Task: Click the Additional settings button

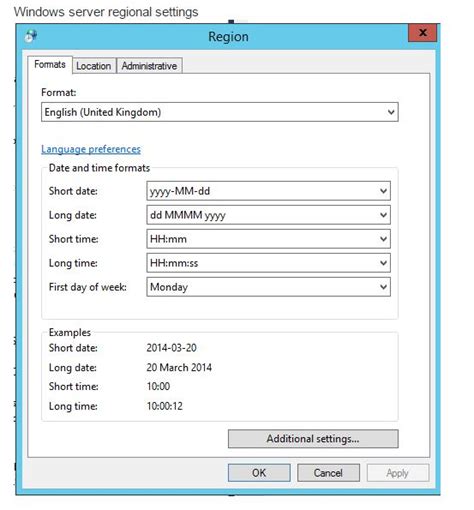Action: (x=313, y=439)
